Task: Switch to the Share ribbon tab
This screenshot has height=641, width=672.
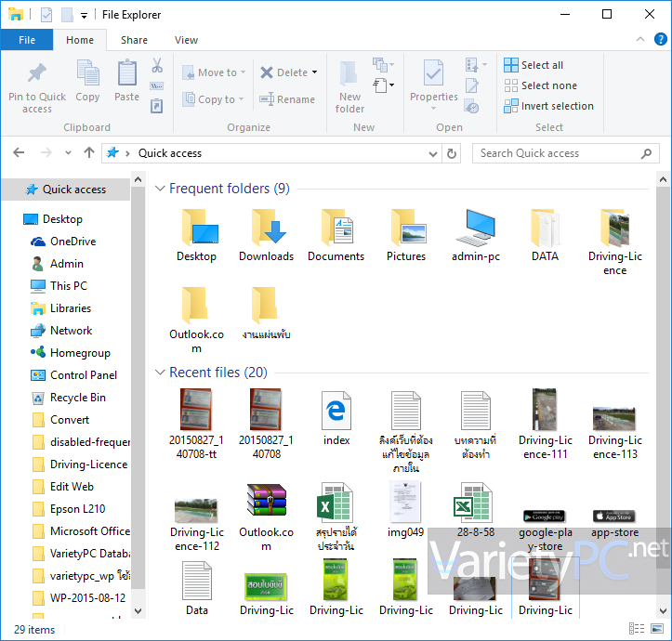Action: (134, 40)
